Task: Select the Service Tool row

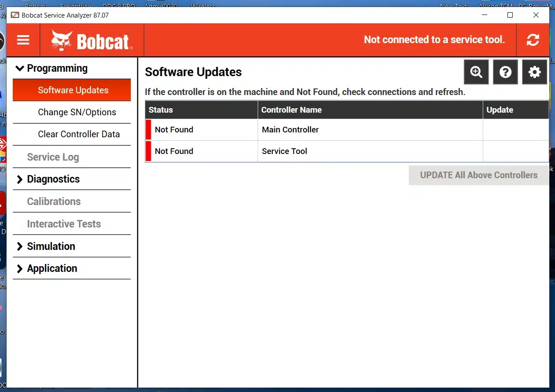Action: tap(285, 151)
